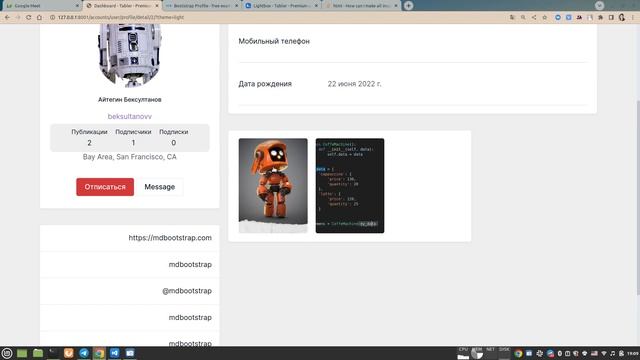640x360 pixels.
Task: Expand the tab search chevron
Action: [x=599, y=6]
